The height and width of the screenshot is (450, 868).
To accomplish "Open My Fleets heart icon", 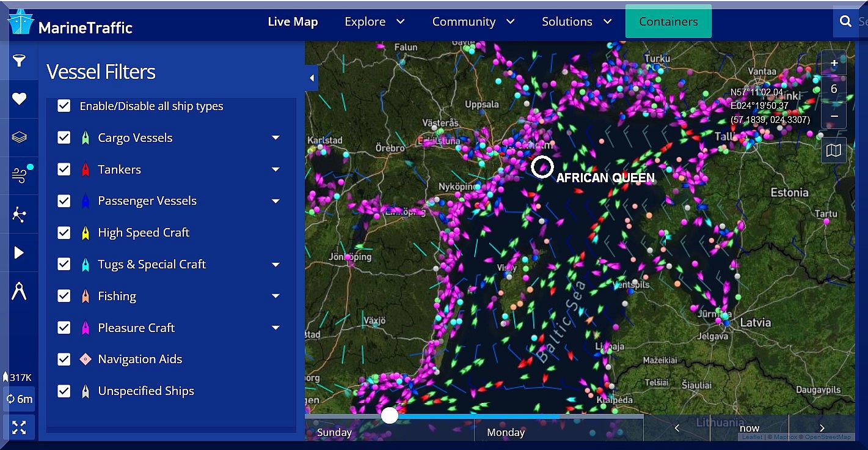I will coord(20,99).
